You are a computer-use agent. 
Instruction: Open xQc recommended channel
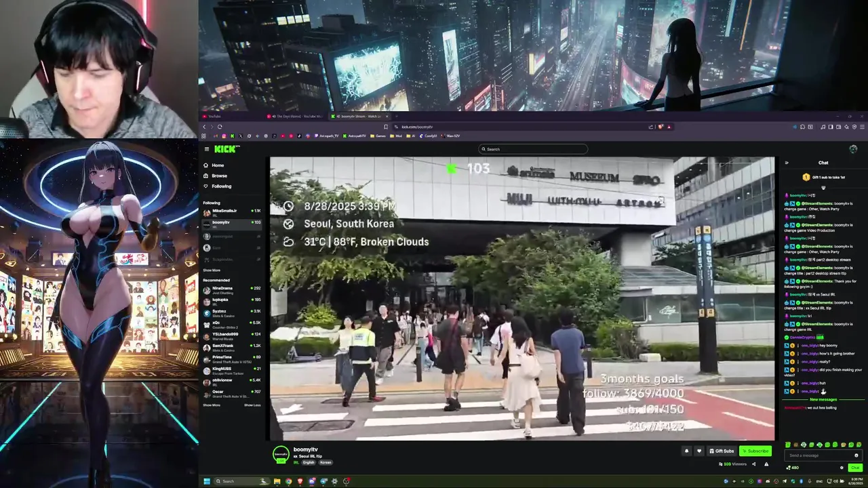click(x=232, y=324)
